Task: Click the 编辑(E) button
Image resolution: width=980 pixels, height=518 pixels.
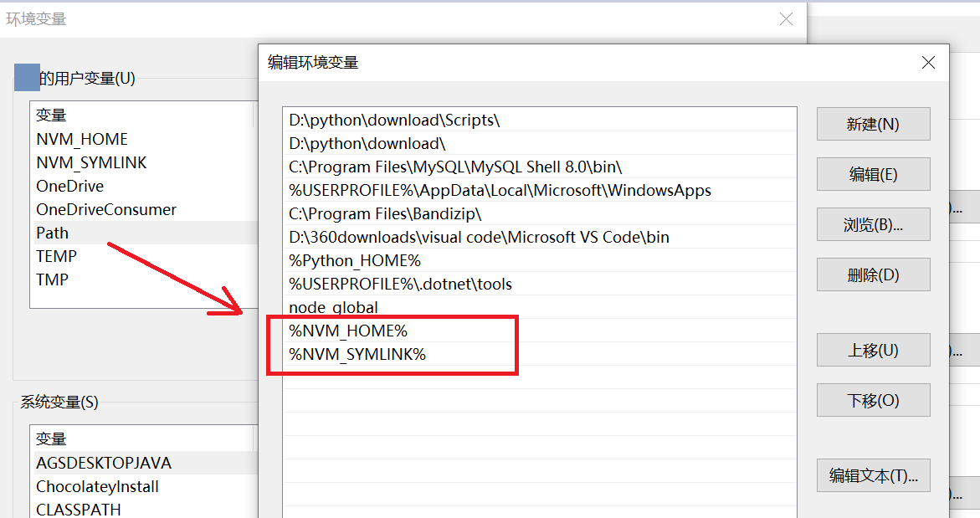Action: [x=873, y=174]
